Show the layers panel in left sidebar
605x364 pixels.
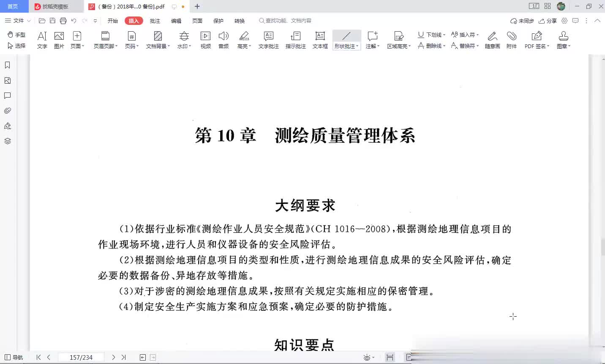point(7,141)
